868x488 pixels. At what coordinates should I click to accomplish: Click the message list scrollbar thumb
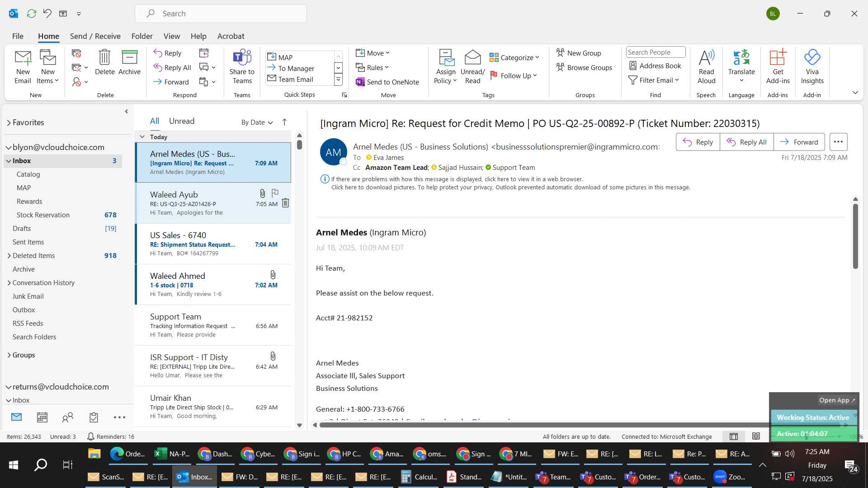(x=299, y=145)
